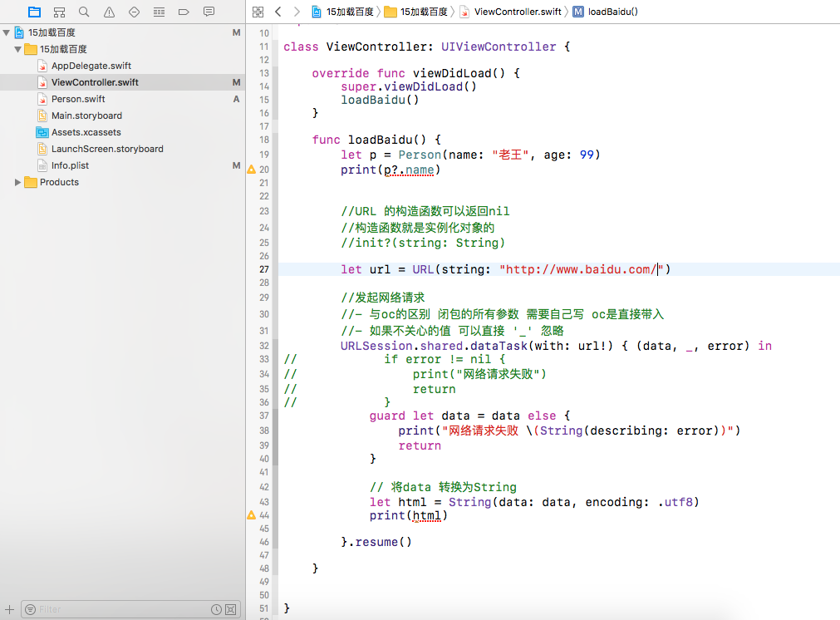This screenshot has height=620, width=840.
Task: Click the //发起网络请求 comment
Action: tap(382, 298)
